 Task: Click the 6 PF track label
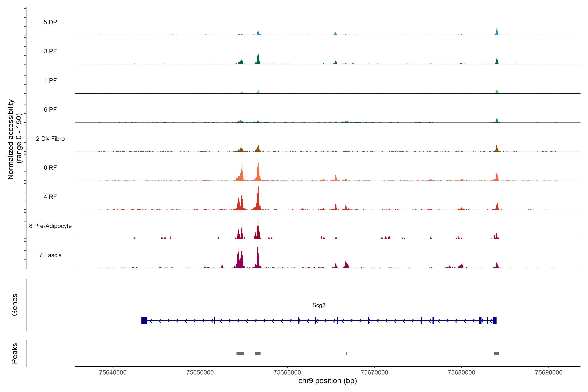[50, 109]
